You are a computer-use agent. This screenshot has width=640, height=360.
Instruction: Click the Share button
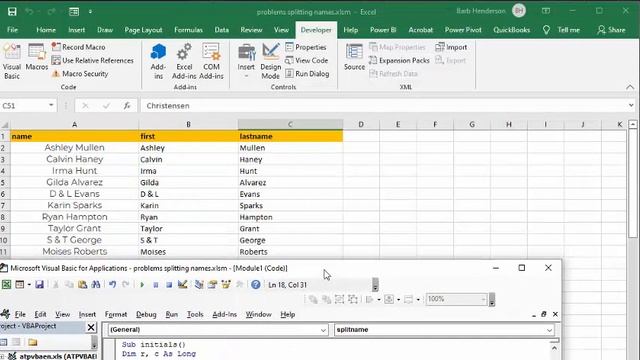[x=611, y=30]
